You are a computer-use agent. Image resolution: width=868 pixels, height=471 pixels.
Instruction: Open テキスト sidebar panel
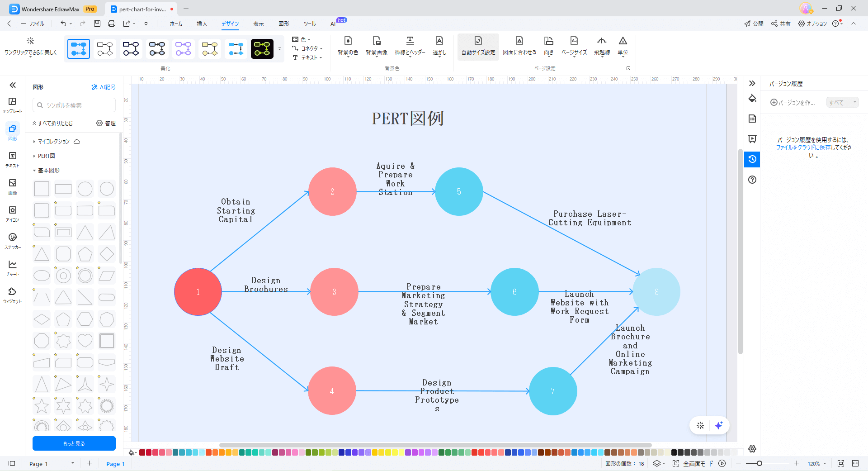coord(12,159)
